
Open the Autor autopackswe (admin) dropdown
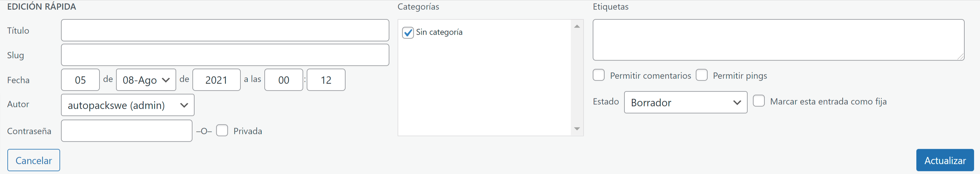(x=127, y=105)
